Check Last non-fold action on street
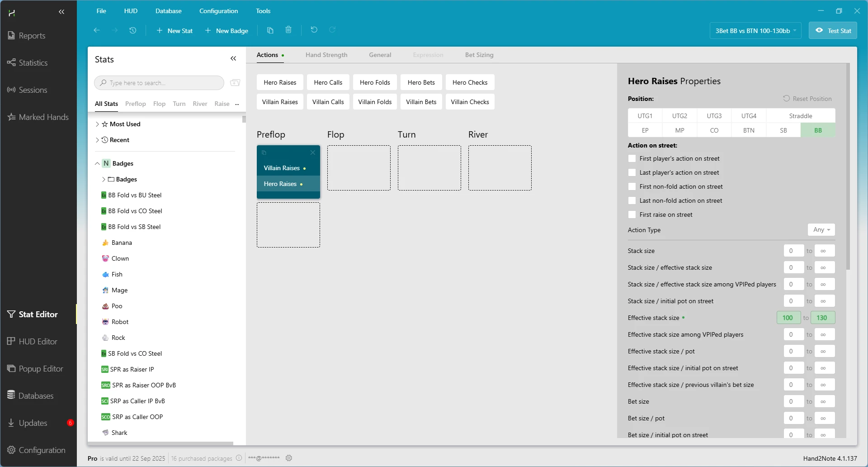Image resolution: width=868 pixels, height=467 pixels. click(x=632, y=201)
